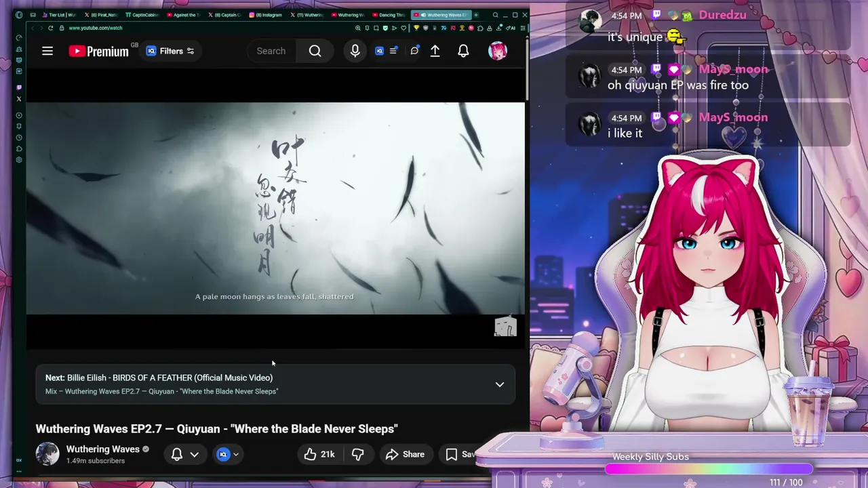The width and height of the screenshot is (868, 488).
Task: Open the history clock icon in sidebar
Action: click(x=18, y=138)
